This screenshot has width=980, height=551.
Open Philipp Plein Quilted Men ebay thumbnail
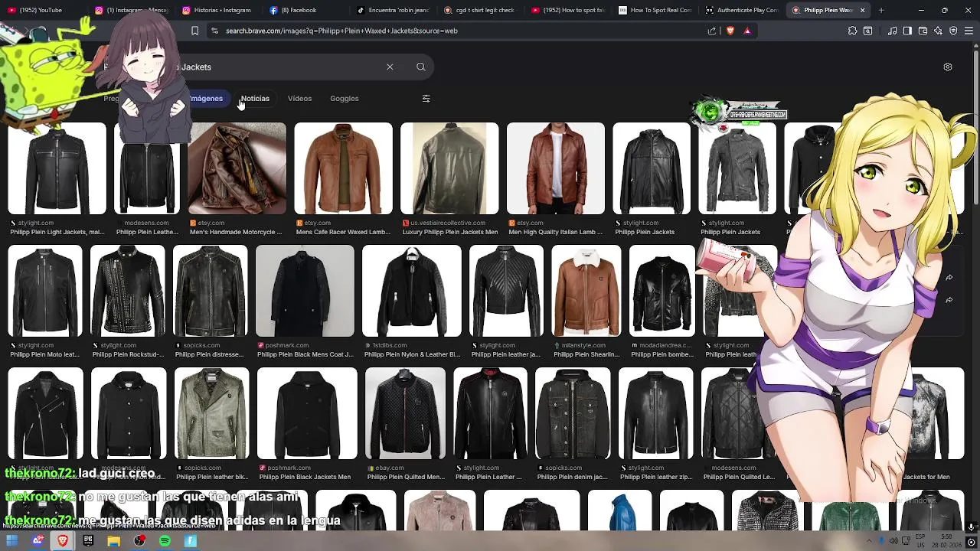point(405,413)
